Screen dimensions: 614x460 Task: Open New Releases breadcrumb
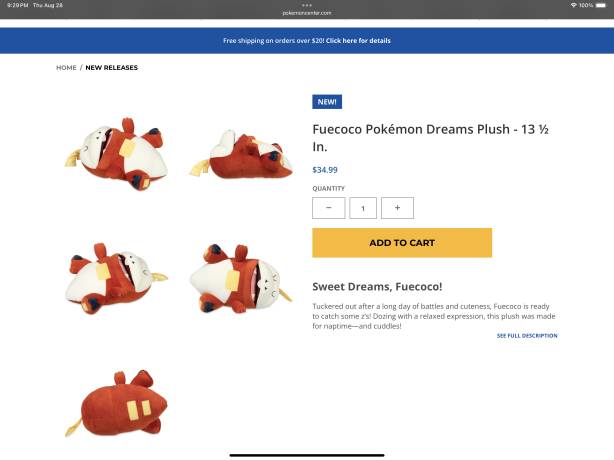(112, 68)
